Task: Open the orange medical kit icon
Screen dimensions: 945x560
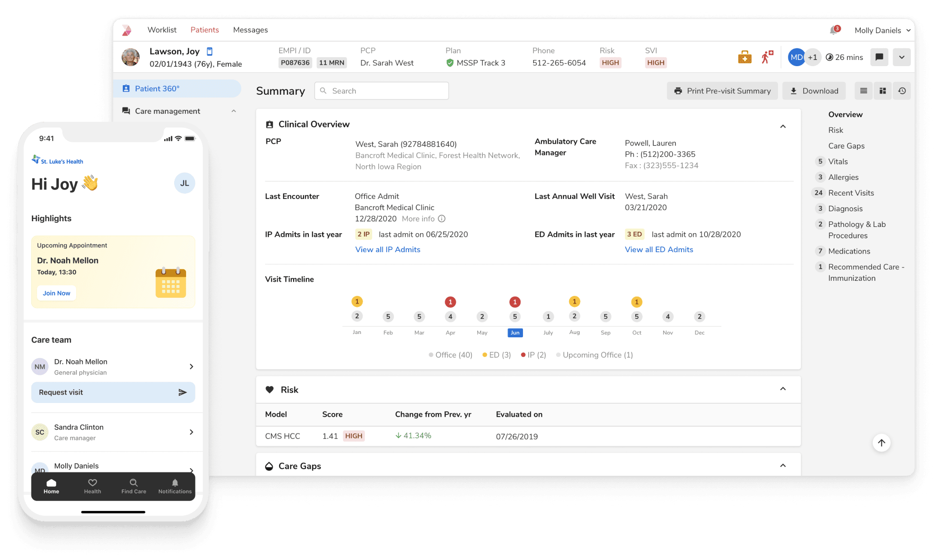Action: (745, 57)
